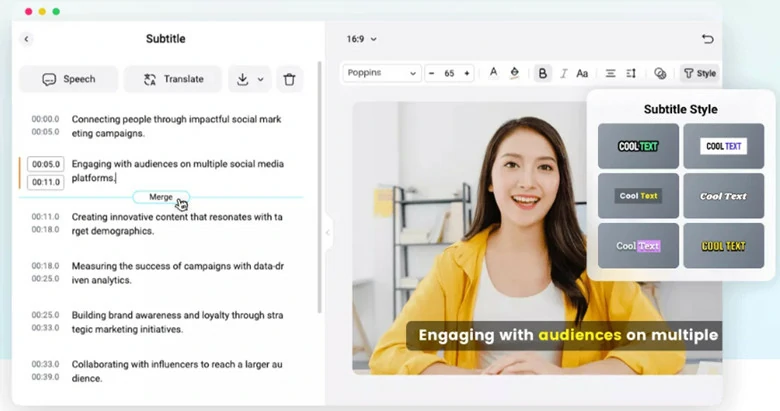Click the subtitle list scrollbar

(x=319, y=187)
